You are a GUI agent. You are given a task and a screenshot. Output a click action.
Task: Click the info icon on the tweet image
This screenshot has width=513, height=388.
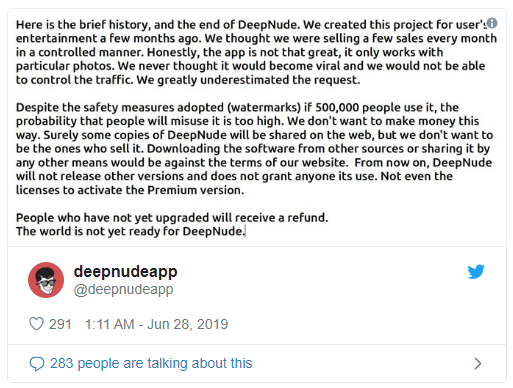pos(492,23)
